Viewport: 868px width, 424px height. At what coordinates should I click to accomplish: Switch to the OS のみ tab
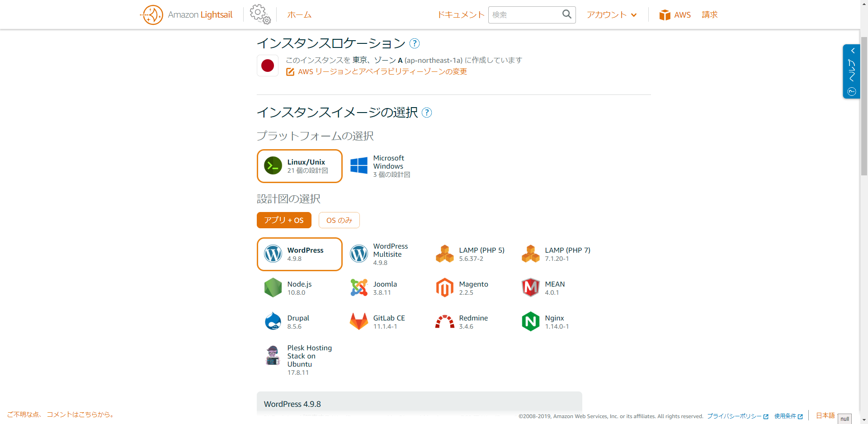point(339,220)
